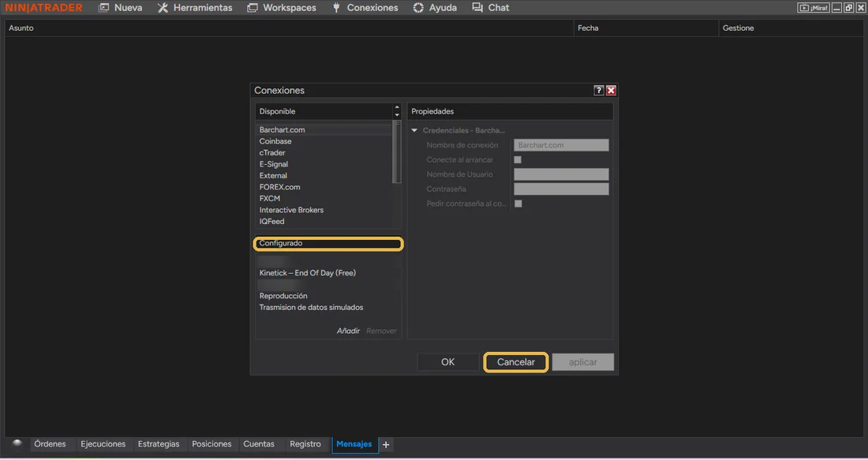
Task: Click the Disponible list scroll-up arrow
Action: pos(397,107)
